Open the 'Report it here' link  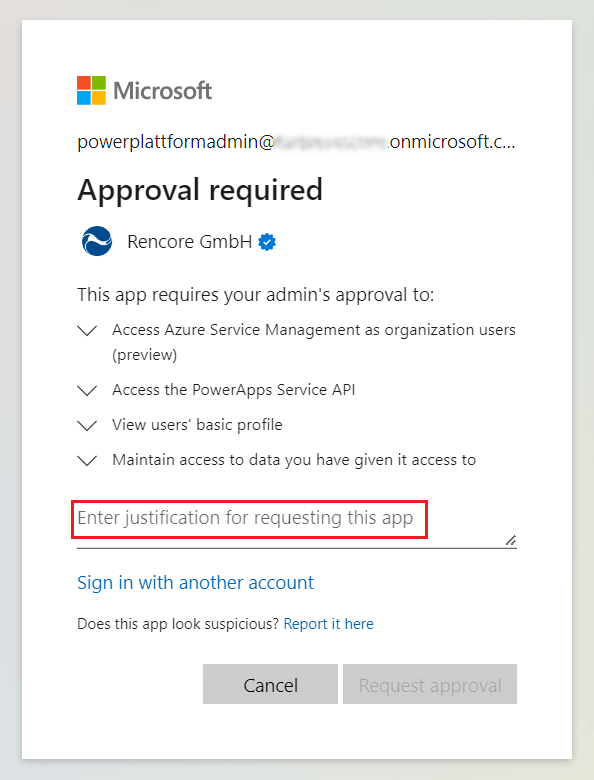(328, 624)
